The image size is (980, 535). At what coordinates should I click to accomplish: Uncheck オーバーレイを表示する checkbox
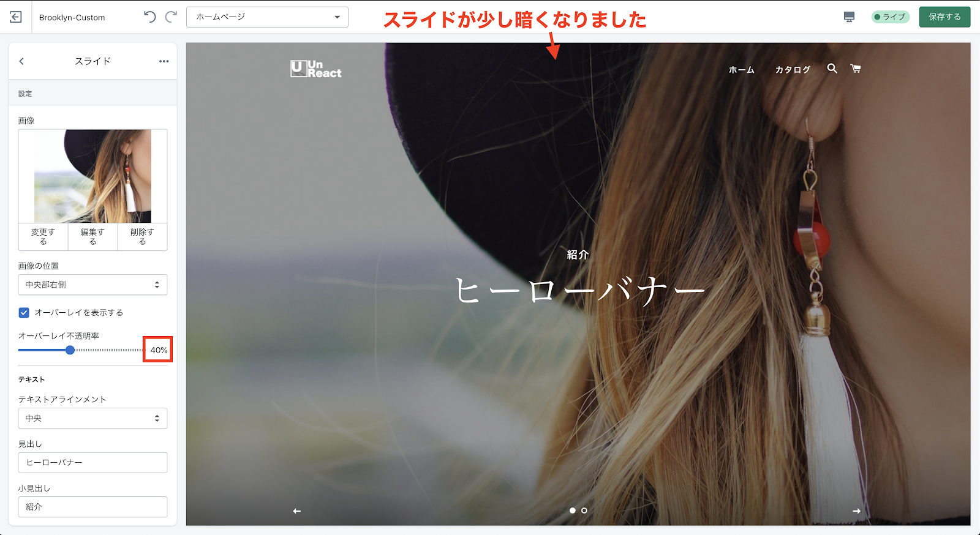pos(24,313)
